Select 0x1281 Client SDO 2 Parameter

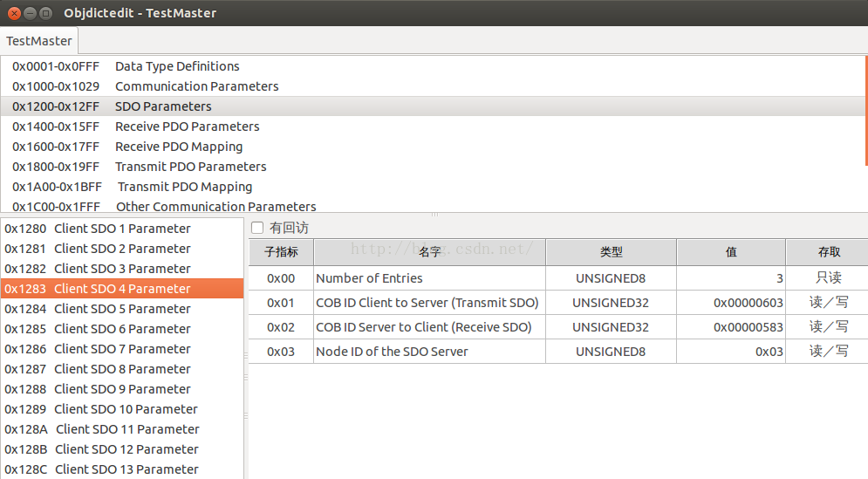[122, 249]
